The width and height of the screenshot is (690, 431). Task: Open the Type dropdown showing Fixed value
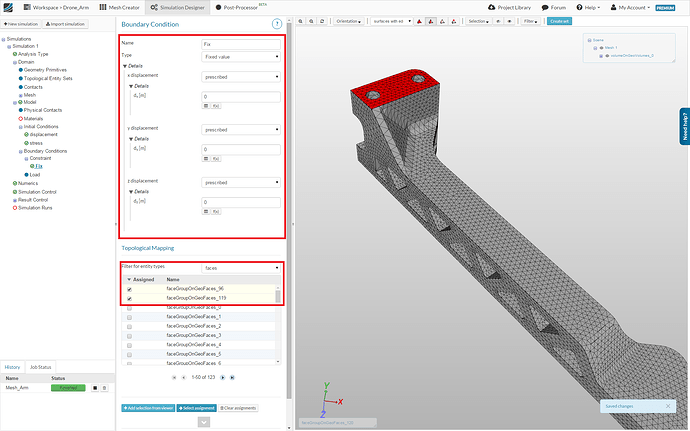239,59
